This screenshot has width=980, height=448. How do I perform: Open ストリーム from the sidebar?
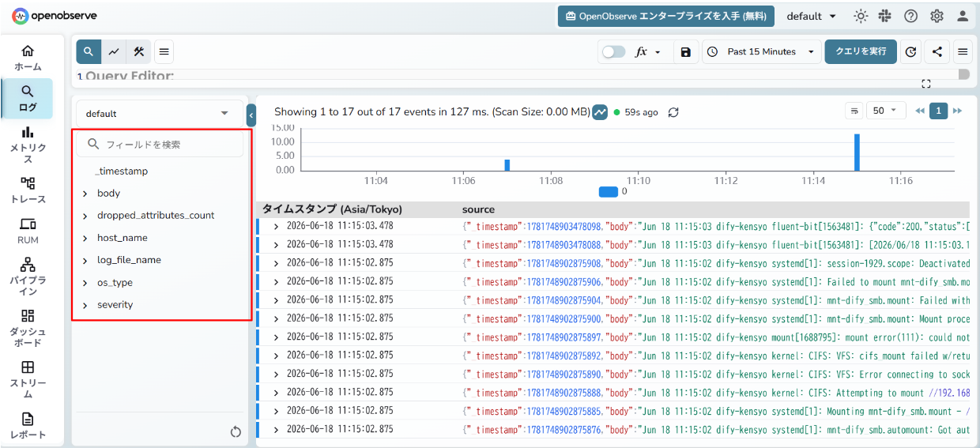28,378
